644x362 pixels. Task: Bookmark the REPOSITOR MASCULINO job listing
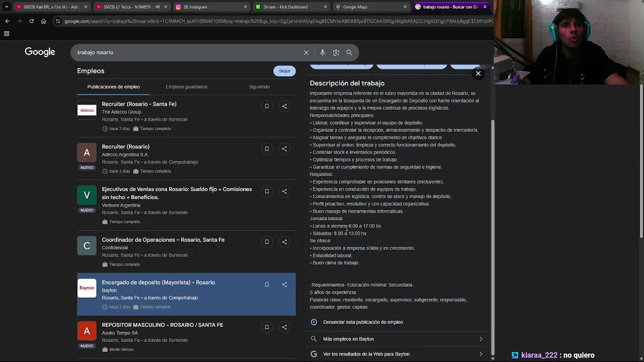267,327
